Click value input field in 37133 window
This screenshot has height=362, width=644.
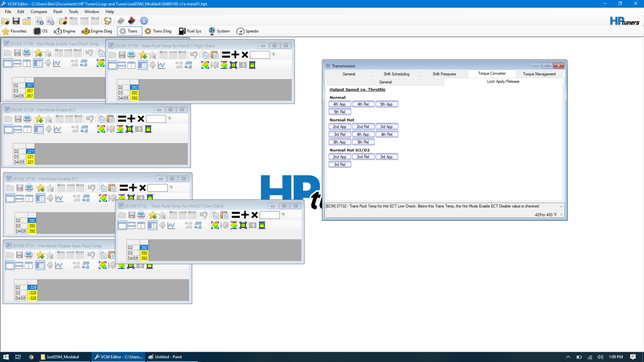(157, 188)
